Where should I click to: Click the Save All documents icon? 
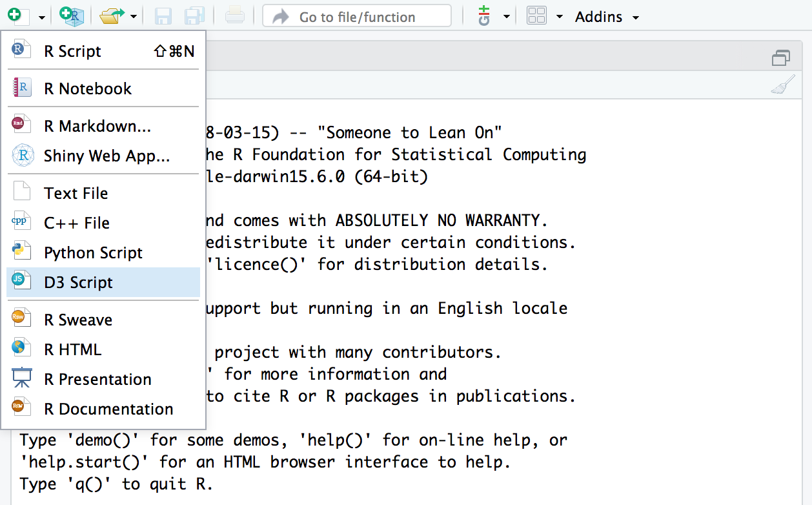(195, 15)
